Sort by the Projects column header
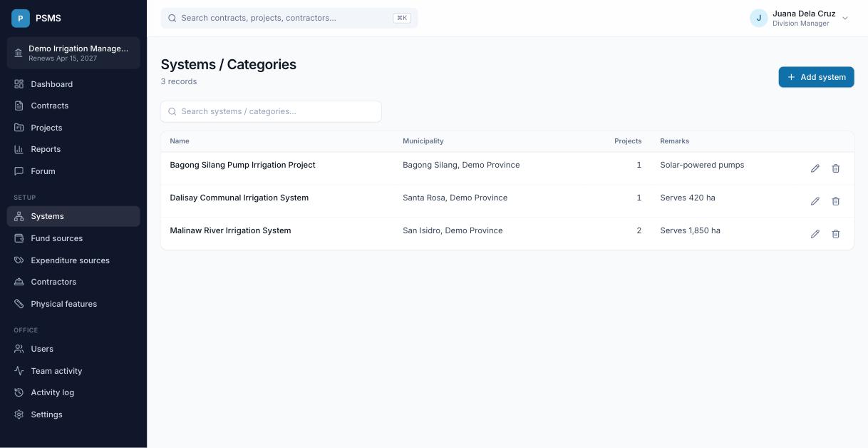This screenshot has width=868, height=448. 628,141
